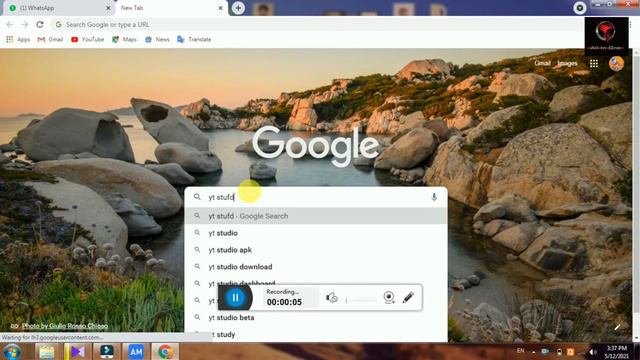640x360 pixels.
Task: Show hidden tray icons arrow
Action: (533, 351)
